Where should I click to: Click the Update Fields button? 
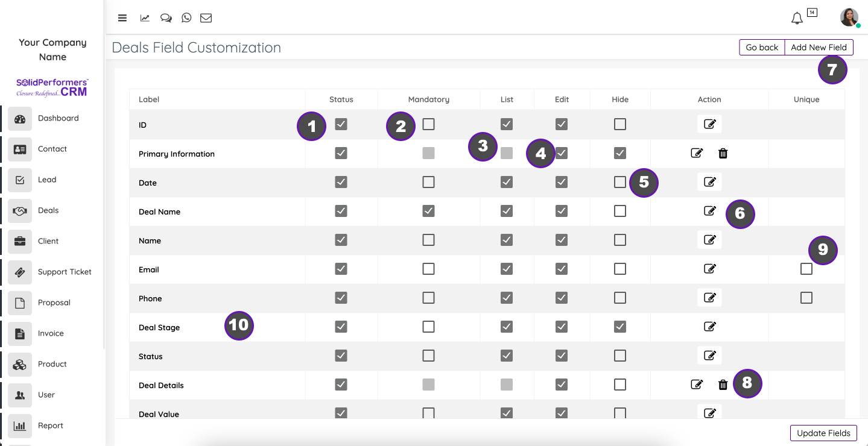[x=823, y=433]
